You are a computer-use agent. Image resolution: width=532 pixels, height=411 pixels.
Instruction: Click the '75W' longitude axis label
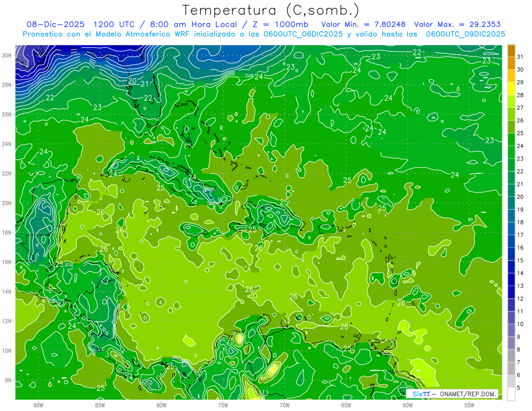(223, 406)
